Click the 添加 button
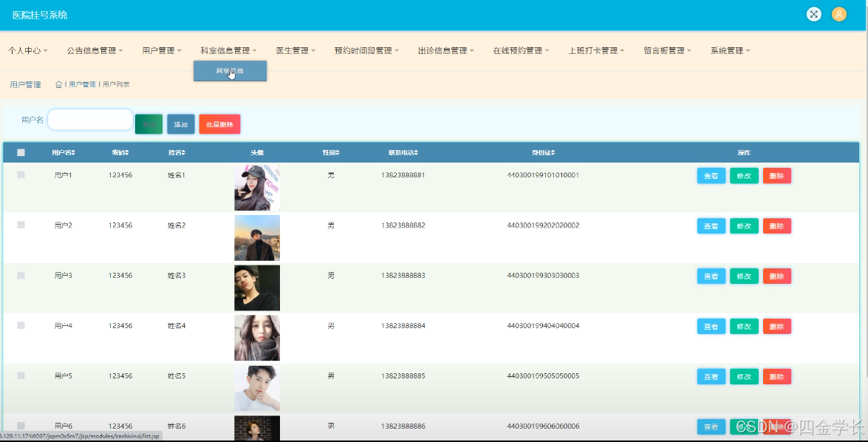 (181, 124)
